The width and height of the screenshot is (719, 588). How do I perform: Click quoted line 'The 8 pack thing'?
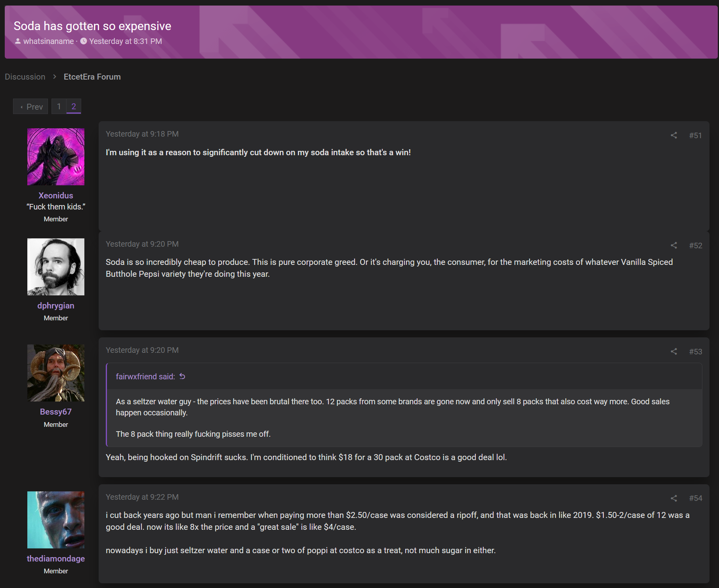(x=193, y=434)
